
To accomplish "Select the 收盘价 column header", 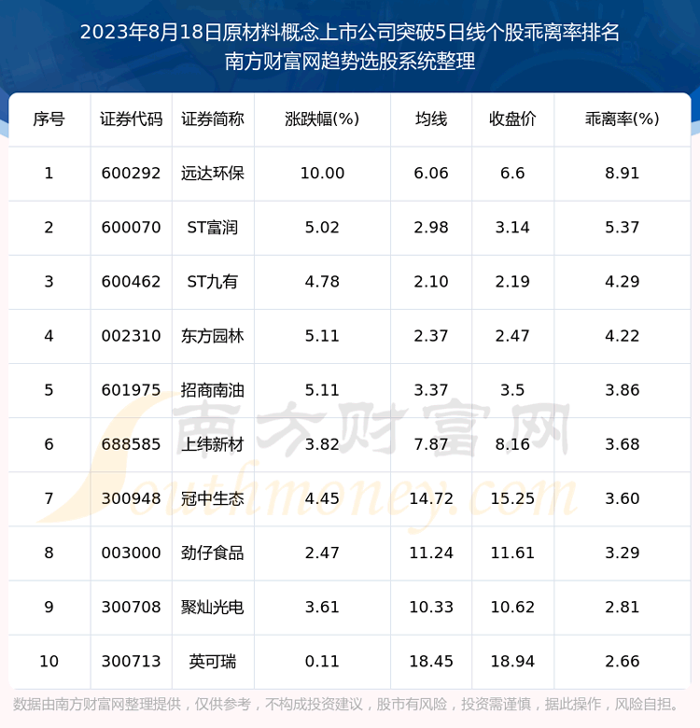I will [512, 119].
